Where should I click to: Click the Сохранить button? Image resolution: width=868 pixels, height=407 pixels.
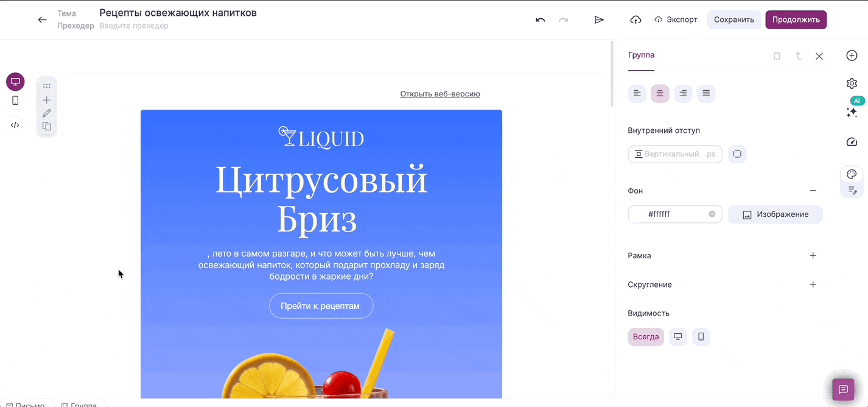[734, 19]
